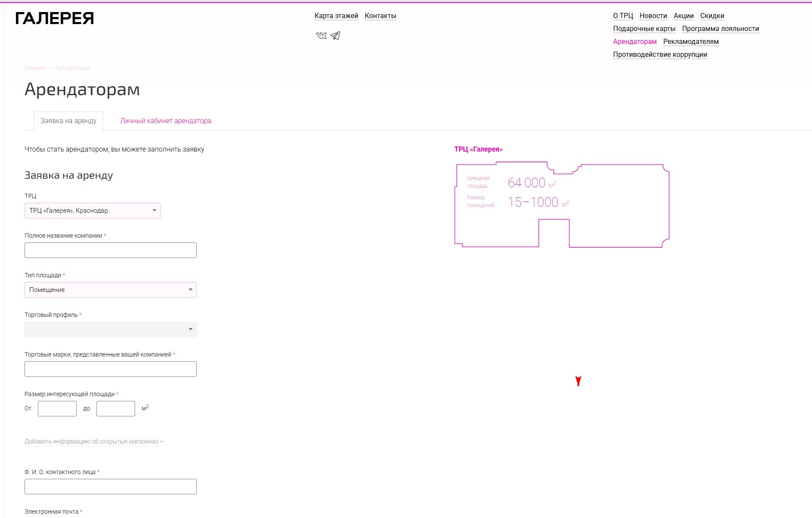This screenshot has height=518, width=812.
Task: Switch to Заявка на аренду tab
Action: click(x=68, y=121)
